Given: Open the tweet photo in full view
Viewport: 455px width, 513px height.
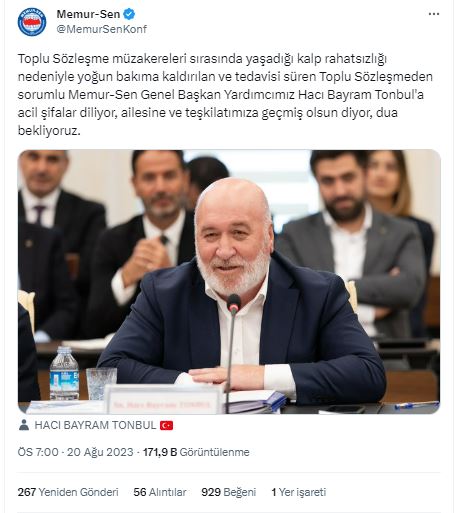Looking at the screenshot, I should tap(229, 282).
